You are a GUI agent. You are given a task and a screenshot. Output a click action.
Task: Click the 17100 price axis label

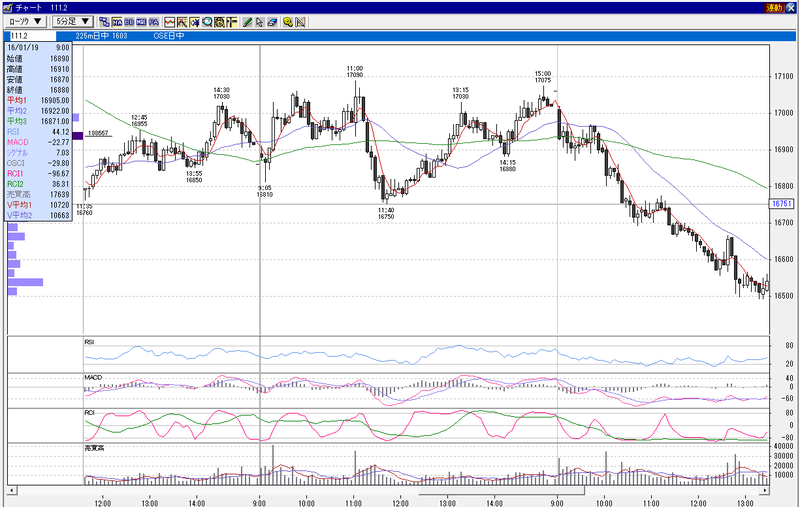pos(784,77)
